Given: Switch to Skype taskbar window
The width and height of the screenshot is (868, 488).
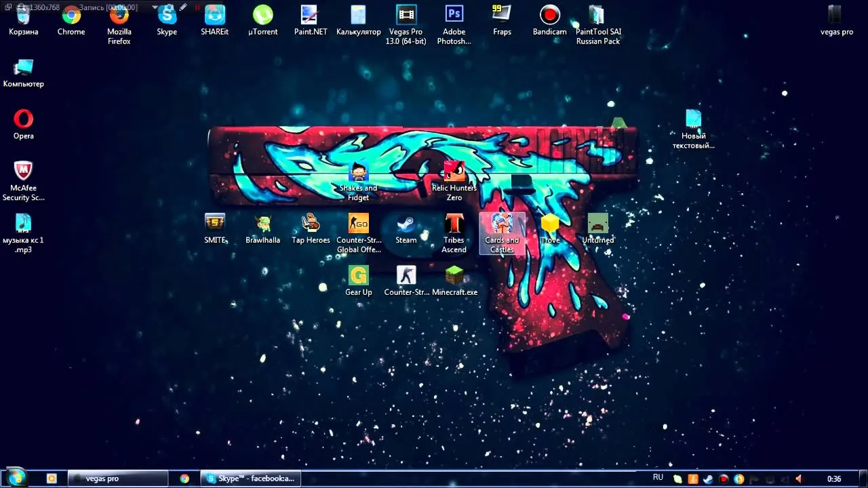Looking at the screenshot, I should [x=250, y=479].
